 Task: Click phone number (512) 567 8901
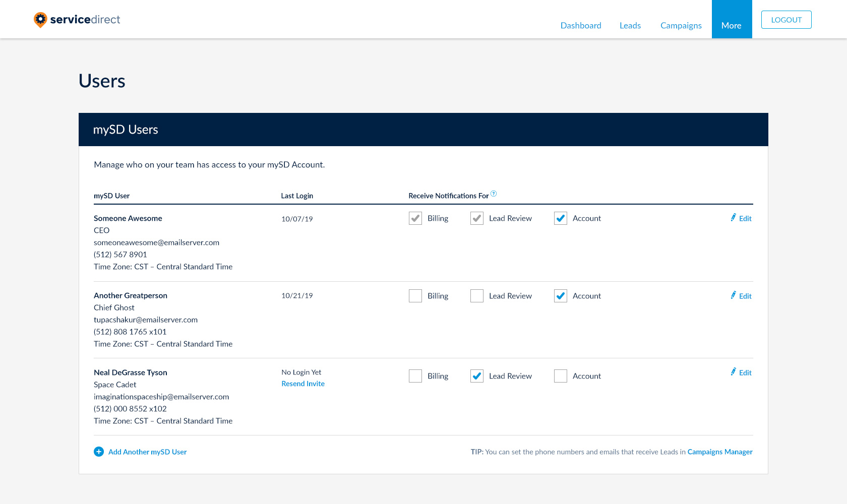click(120, 255)
